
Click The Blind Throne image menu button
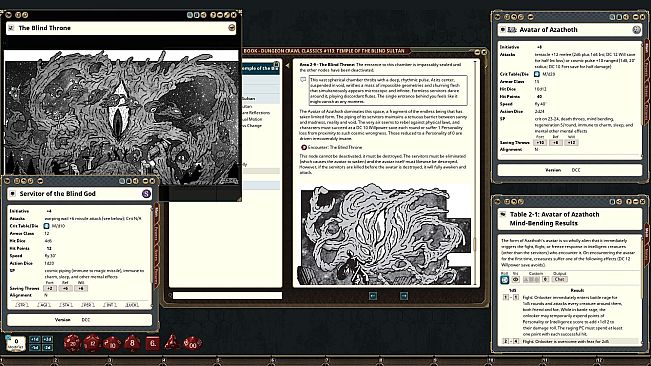[x=231, y=28]
